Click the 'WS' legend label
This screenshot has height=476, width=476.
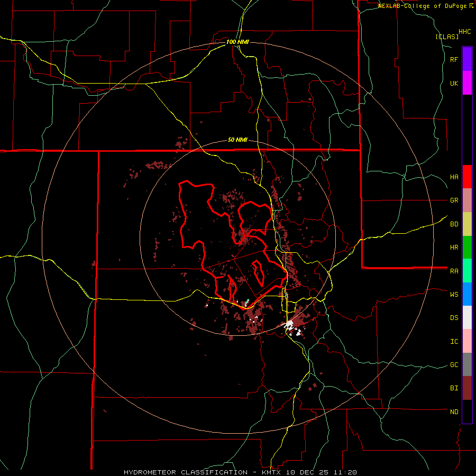(454, 295)
